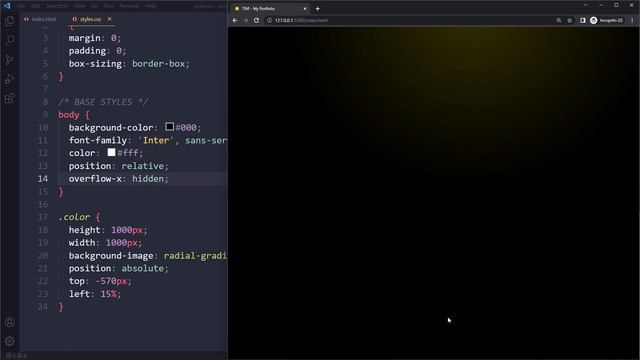This screenshot has height=360, width=640.
Task: Open the Edit menu
Action: point(36,6)
